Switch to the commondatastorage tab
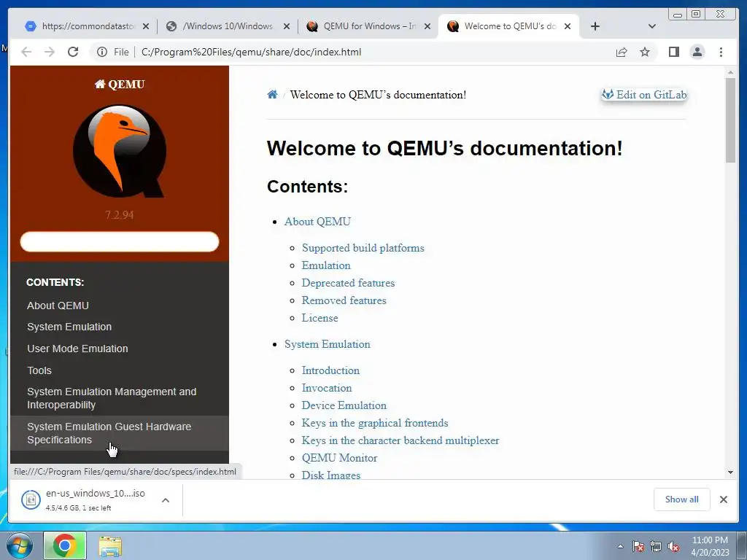The image size is (747, 560). (88, 26)
